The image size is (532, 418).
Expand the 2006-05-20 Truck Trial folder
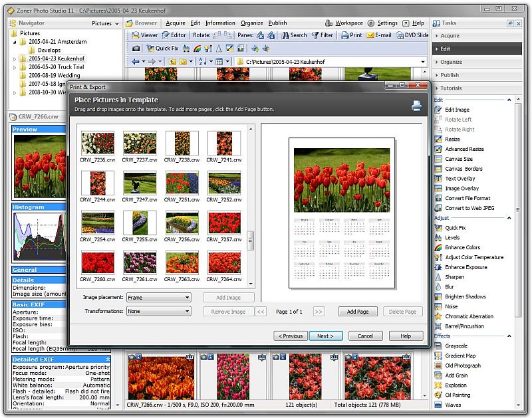click(15, 67)
